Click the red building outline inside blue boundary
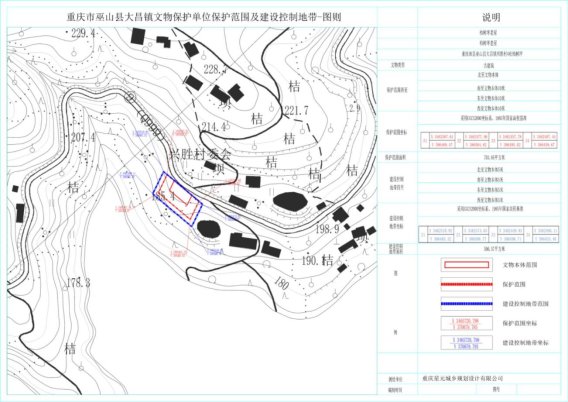 (178, 198)
